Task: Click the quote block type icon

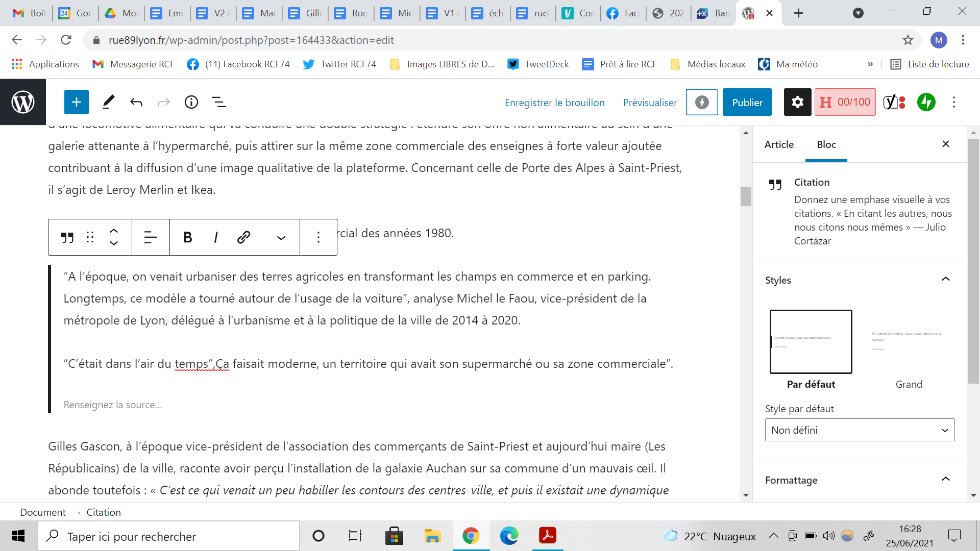Action: tap(67, 237)
